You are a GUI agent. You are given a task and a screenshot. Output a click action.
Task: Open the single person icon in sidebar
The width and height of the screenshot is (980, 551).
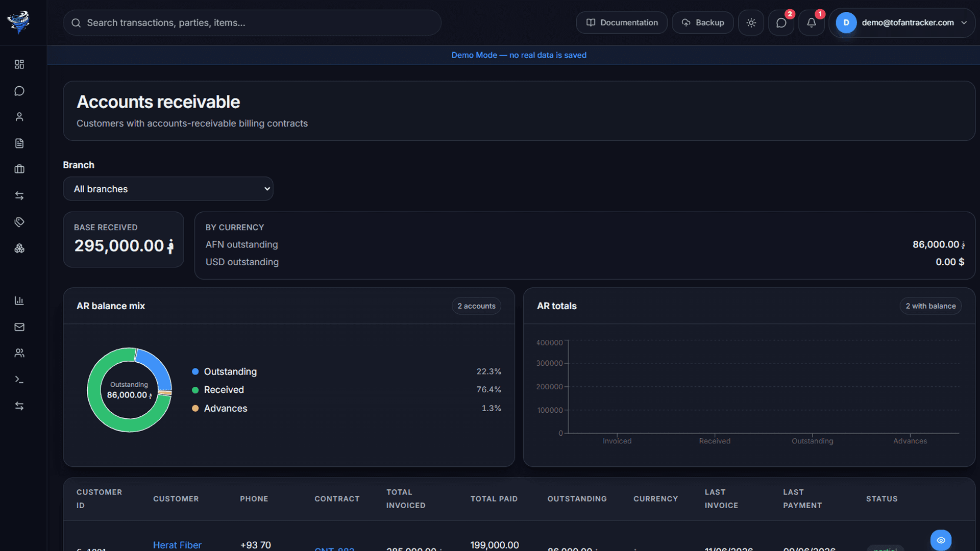(x=19, y=117)
